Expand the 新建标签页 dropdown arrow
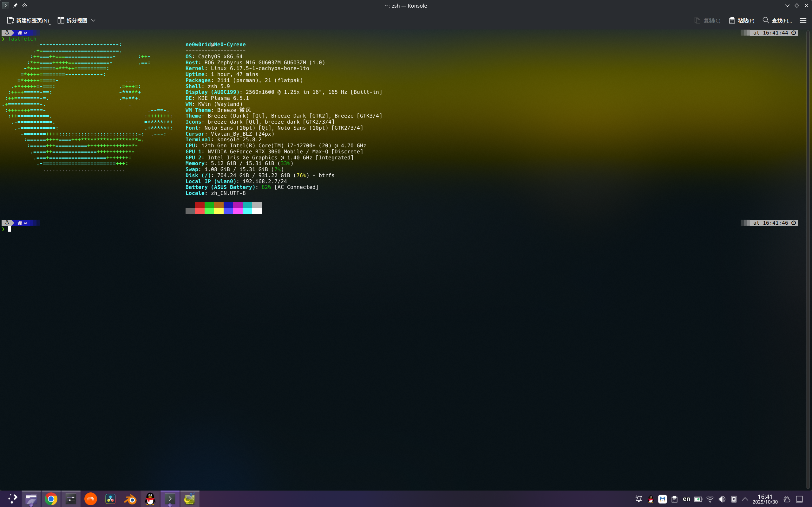This screenshot has height=507, width=812. pos(50,24)
